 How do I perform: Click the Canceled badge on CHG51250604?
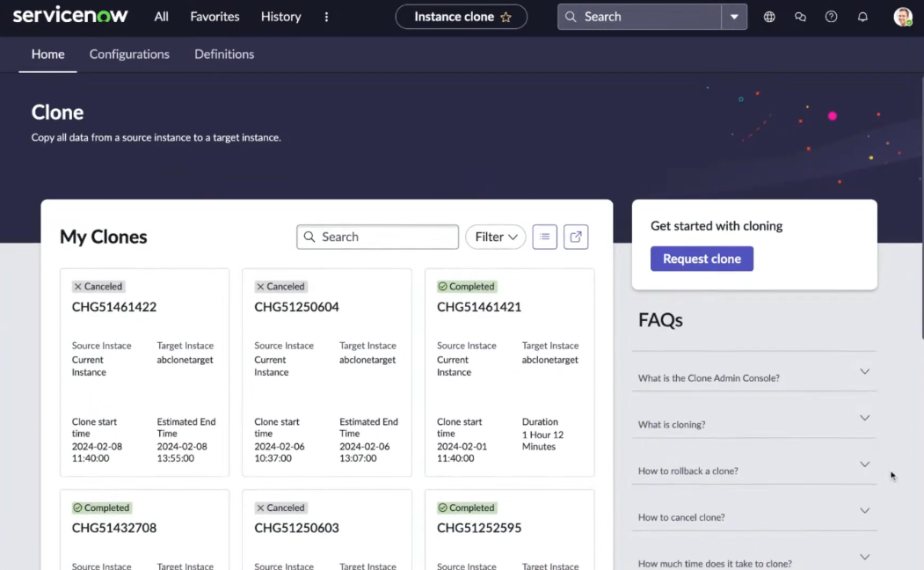(280, 286)
